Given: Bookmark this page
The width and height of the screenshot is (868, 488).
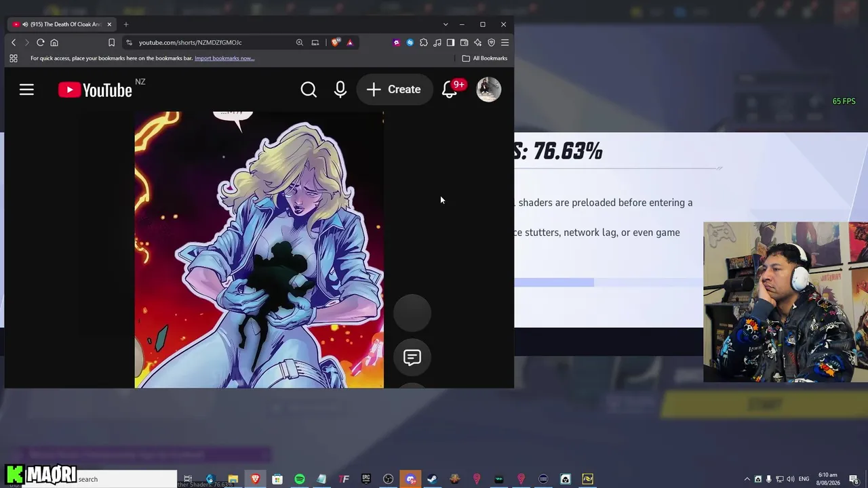Looking at the screenshot, I should [x=111, y=43].
